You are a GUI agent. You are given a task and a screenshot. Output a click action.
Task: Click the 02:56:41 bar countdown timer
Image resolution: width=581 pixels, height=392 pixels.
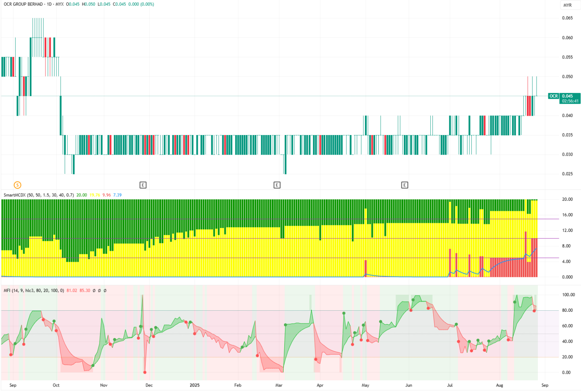pyautogui.click(x=571, y=101)
